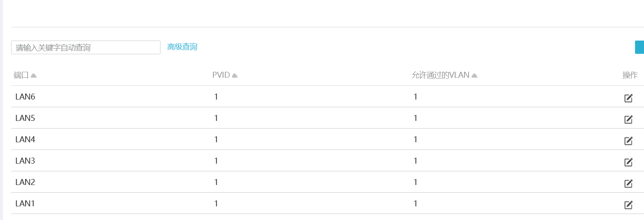Click the PVID value in the LAN5 row
The width and height of the screenshot is (644, 220).
tap(216, 118)
